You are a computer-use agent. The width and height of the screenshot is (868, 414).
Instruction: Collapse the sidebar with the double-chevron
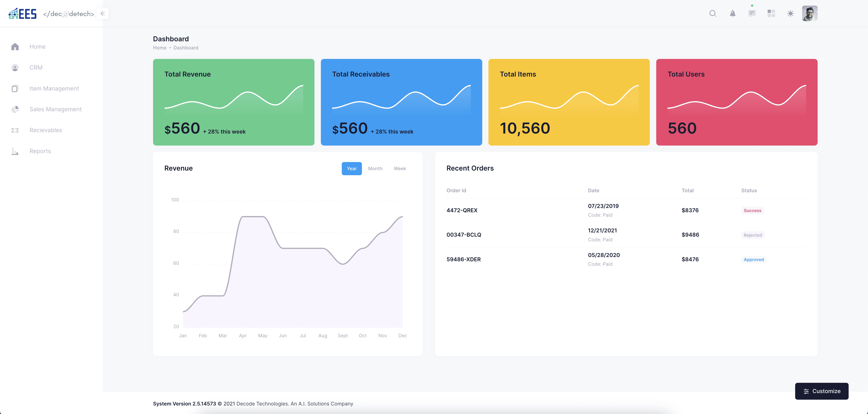tap(102, 14)
